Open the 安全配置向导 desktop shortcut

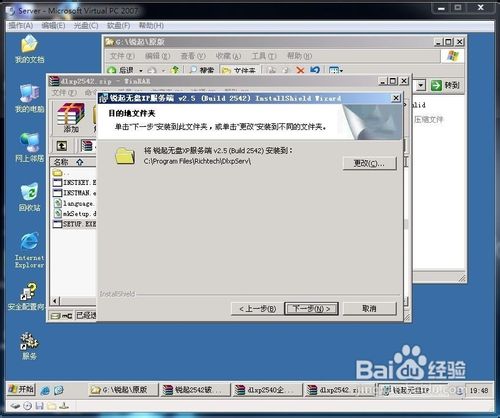pos(27,297)
